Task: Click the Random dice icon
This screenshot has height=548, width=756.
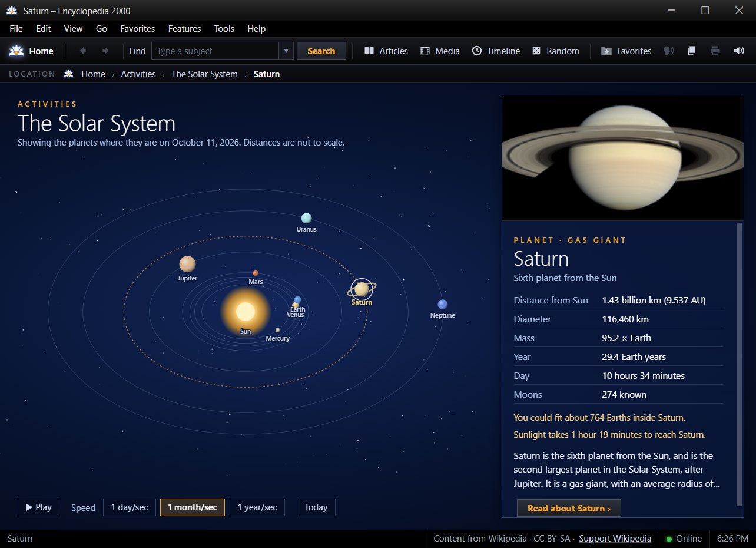Action: [x=536, y=51]
